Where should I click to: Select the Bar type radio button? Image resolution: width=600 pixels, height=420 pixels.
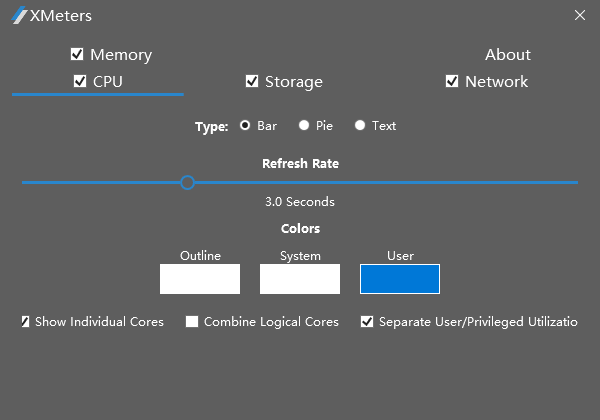[x=245, y=126]
